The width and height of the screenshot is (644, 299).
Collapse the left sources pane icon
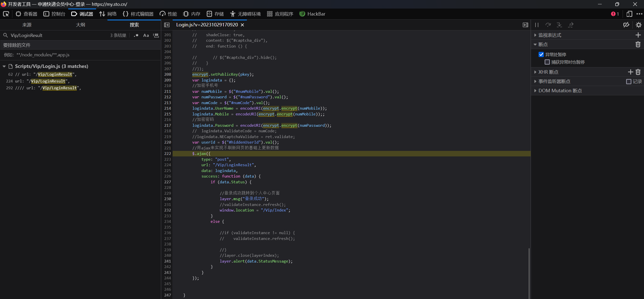[167, 25]
